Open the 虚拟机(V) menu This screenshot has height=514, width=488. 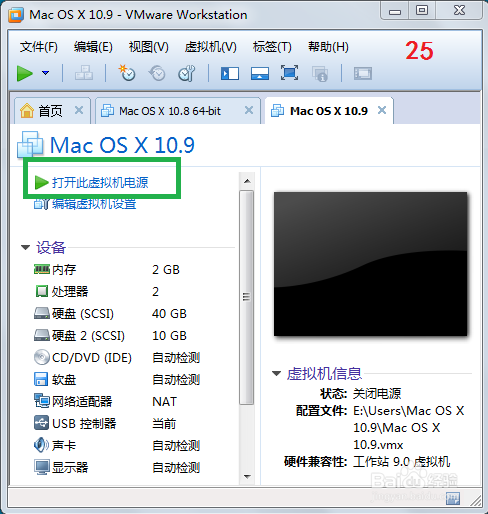pyautogui.click(x=211, y=47)
